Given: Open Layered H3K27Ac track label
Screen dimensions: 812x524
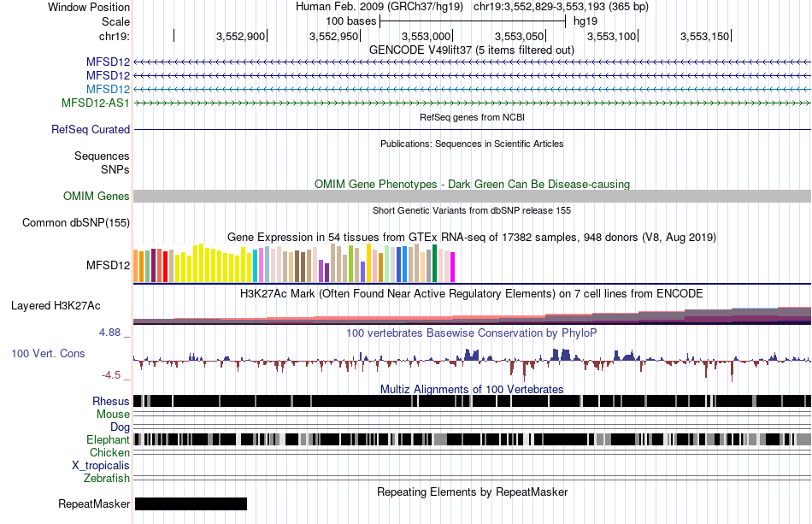Looking at the screenshot, I should (56, 305).
